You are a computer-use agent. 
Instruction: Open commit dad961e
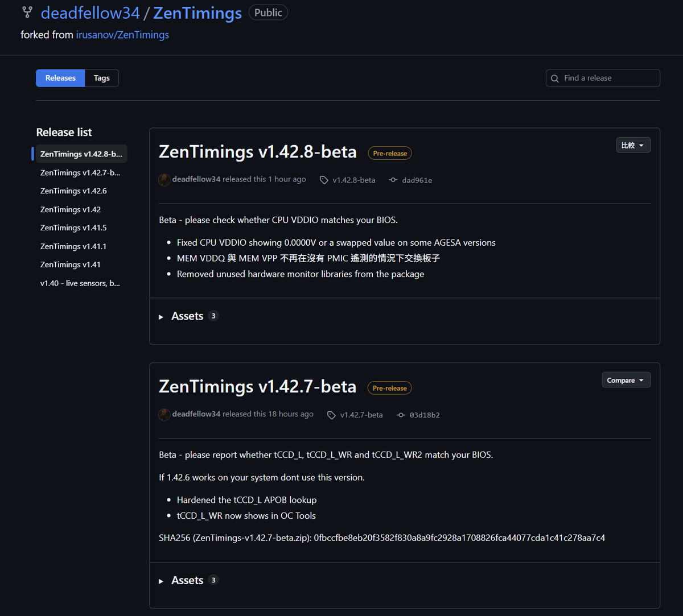point(417,180)
